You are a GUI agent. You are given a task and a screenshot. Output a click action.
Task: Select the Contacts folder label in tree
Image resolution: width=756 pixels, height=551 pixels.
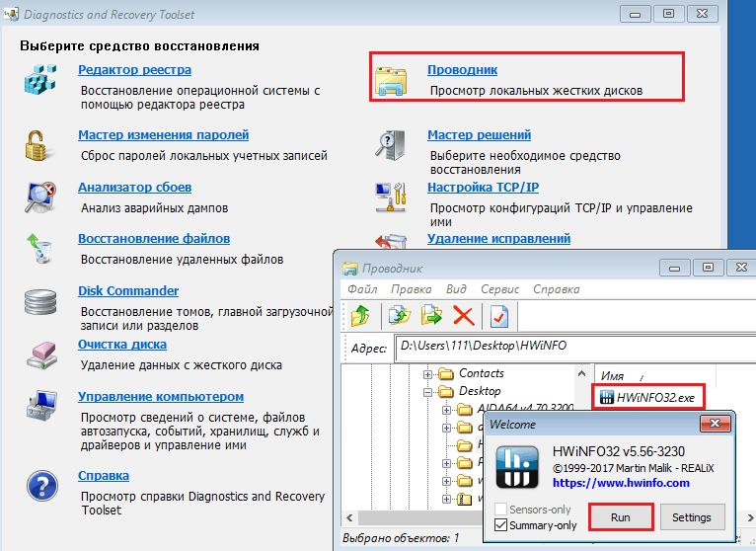pos(482,373)
